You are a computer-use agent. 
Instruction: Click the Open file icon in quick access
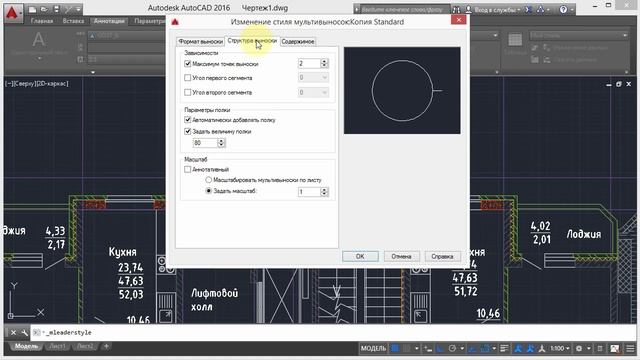pos(44,9)
